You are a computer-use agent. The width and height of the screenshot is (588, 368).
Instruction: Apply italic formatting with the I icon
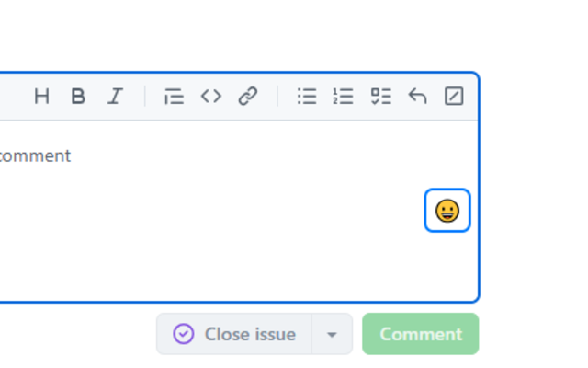click(115, 96)
